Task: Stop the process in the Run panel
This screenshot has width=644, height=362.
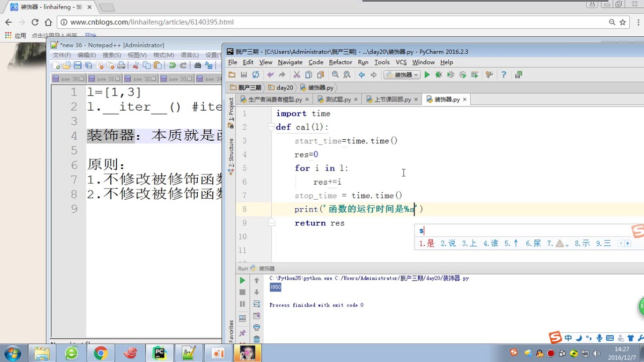Action: (243, 292)
